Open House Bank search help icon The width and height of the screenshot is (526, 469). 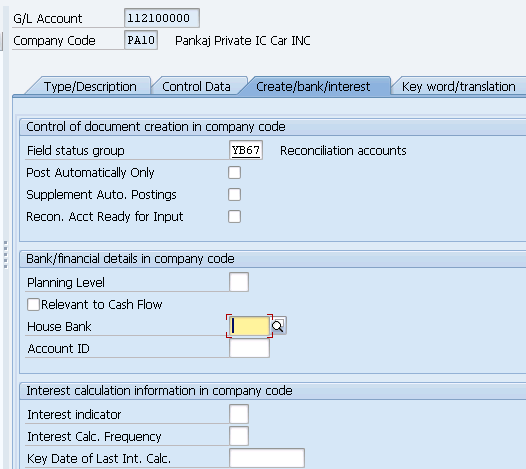click(278, 326)
